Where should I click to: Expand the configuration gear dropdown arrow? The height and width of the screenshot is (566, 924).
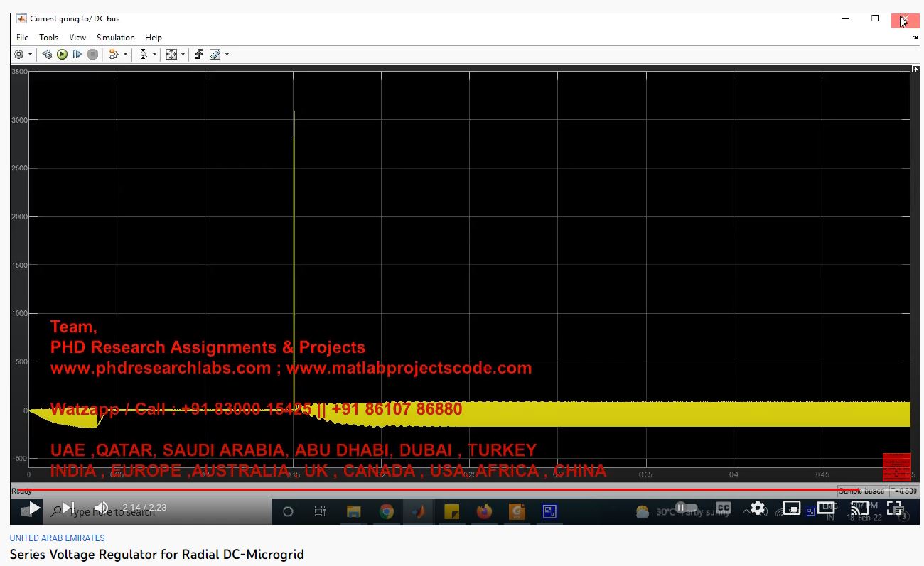[30, 55]
